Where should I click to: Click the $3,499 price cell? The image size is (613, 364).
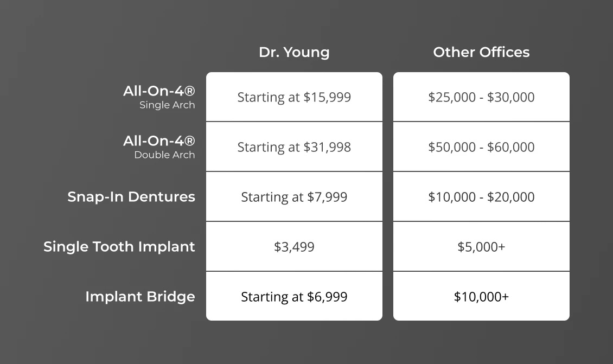(x=294, y=247)
